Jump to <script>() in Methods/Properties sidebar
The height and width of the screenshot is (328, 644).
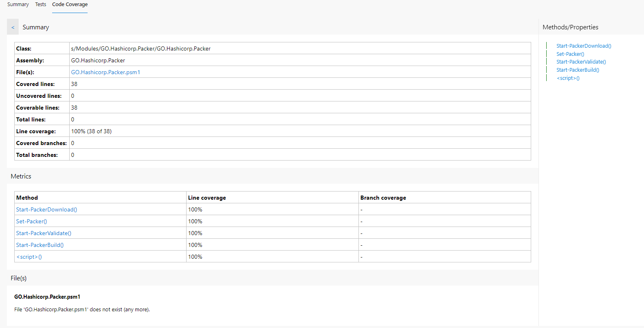coord(568,78)
